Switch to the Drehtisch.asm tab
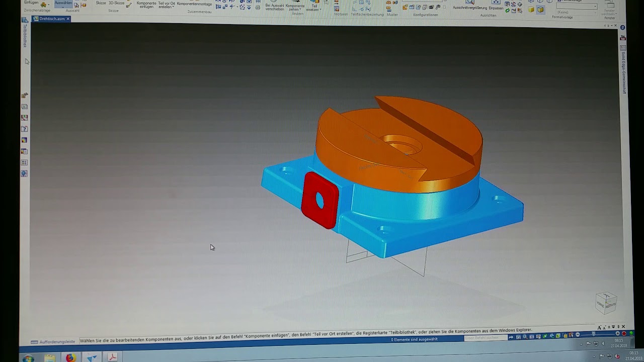The height and width of the screenshot is (362, 644). coord(51,19)
